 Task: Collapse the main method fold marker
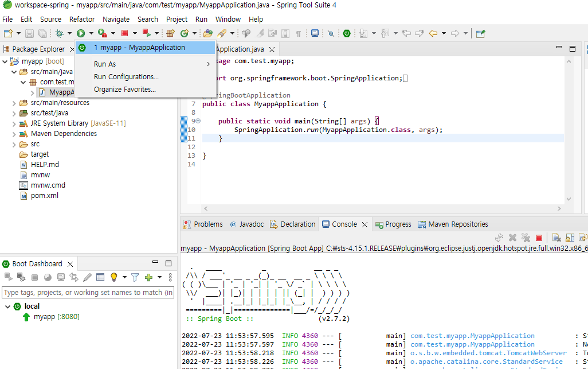(198, 121)
